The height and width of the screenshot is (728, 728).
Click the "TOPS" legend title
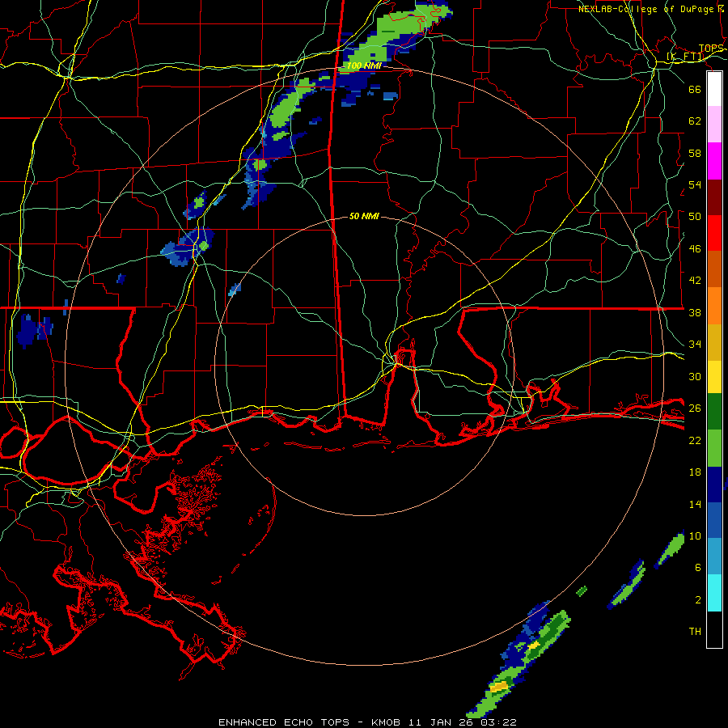711,49
